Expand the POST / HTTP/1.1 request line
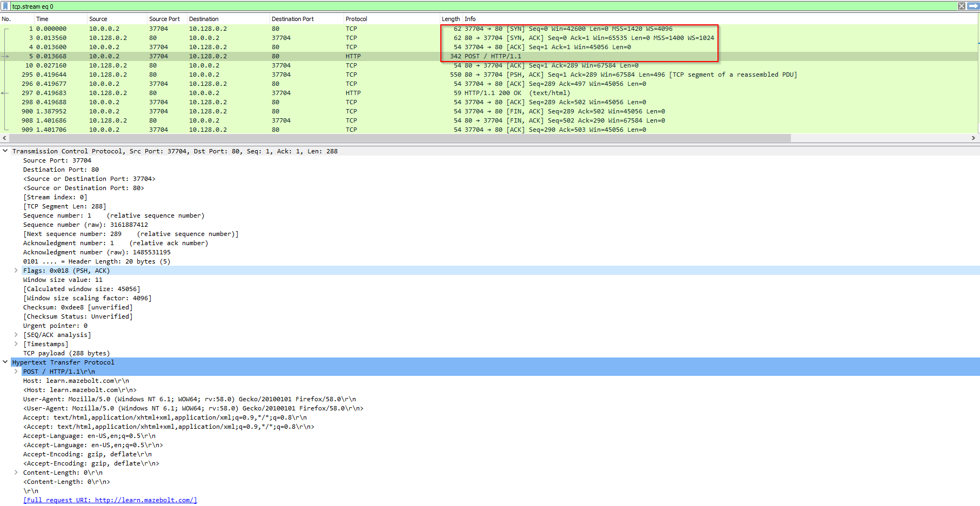The width and height of the screenshot is (980, 506). point(15,371)
